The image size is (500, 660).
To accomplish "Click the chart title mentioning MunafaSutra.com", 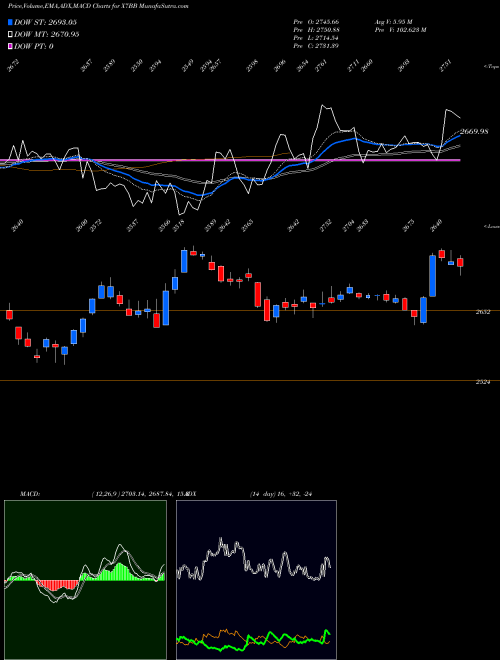I will [x=98, y=6].
